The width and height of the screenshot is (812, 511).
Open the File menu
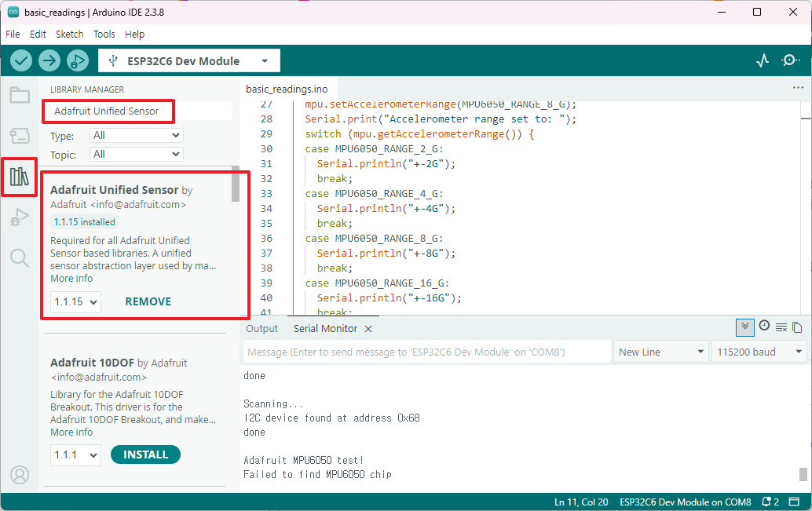[13, 35]
